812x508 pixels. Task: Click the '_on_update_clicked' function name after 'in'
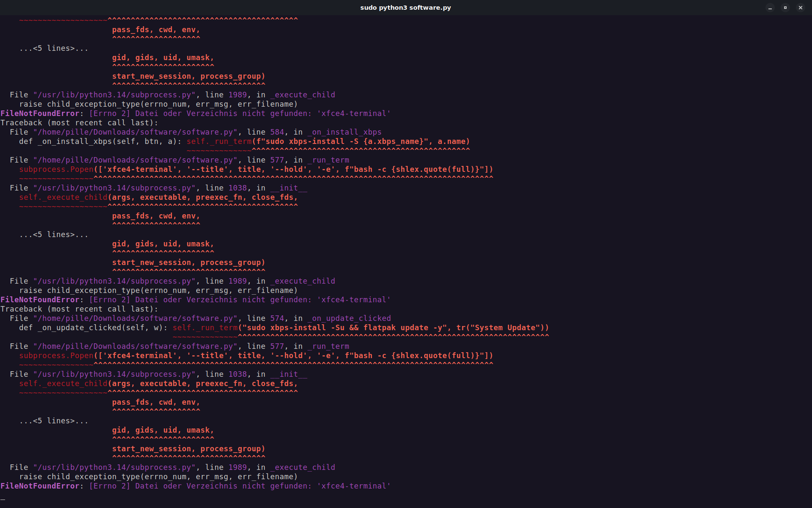pos(349,318)
